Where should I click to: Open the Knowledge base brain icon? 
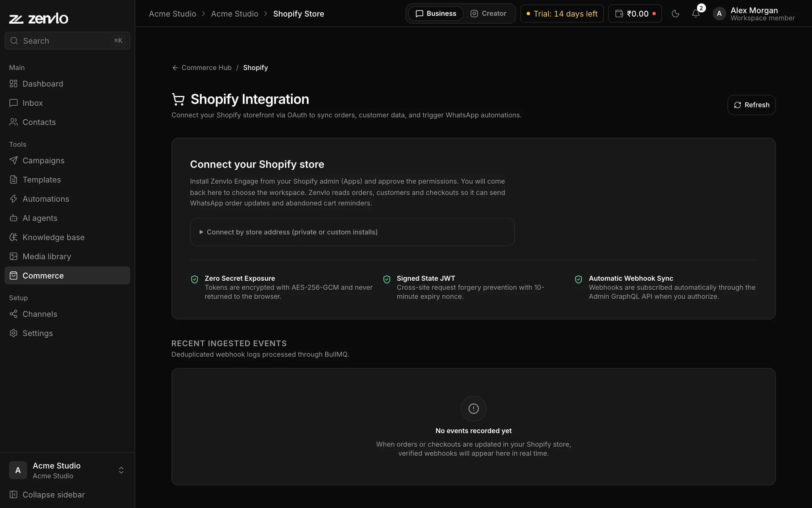[x=14, y=237]
